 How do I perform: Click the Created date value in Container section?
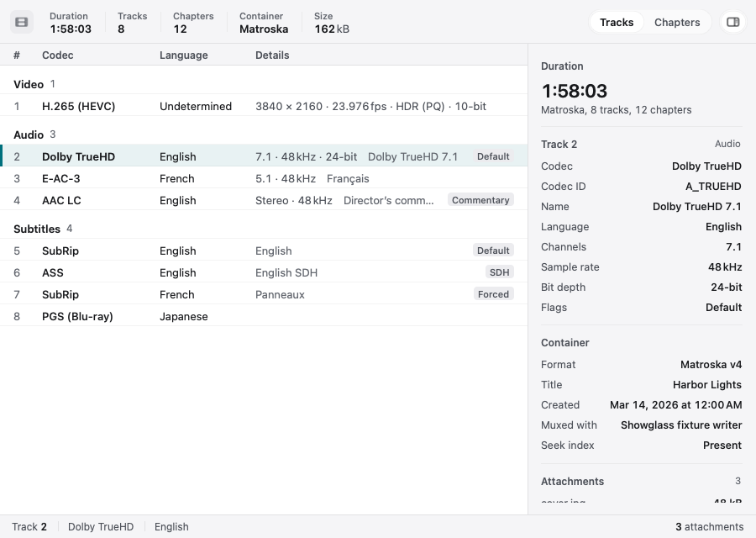tap(676, 405)
